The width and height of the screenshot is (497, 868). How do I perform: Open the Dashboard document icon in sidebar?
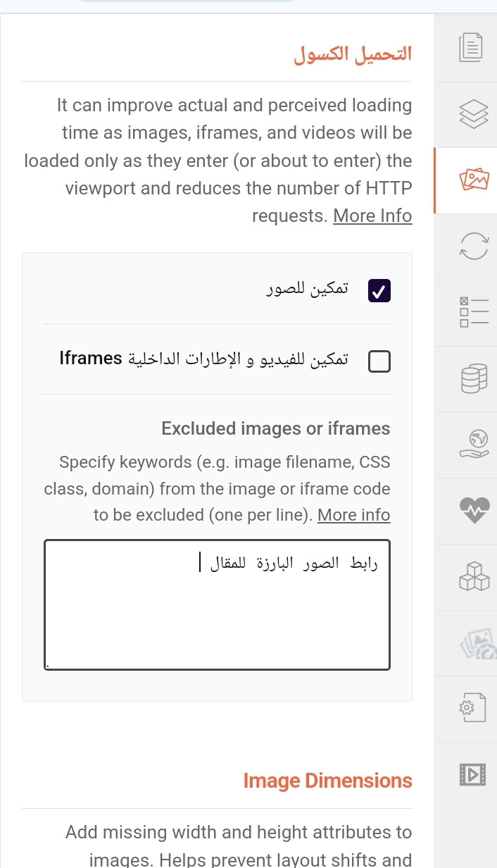tap(471, 48)
